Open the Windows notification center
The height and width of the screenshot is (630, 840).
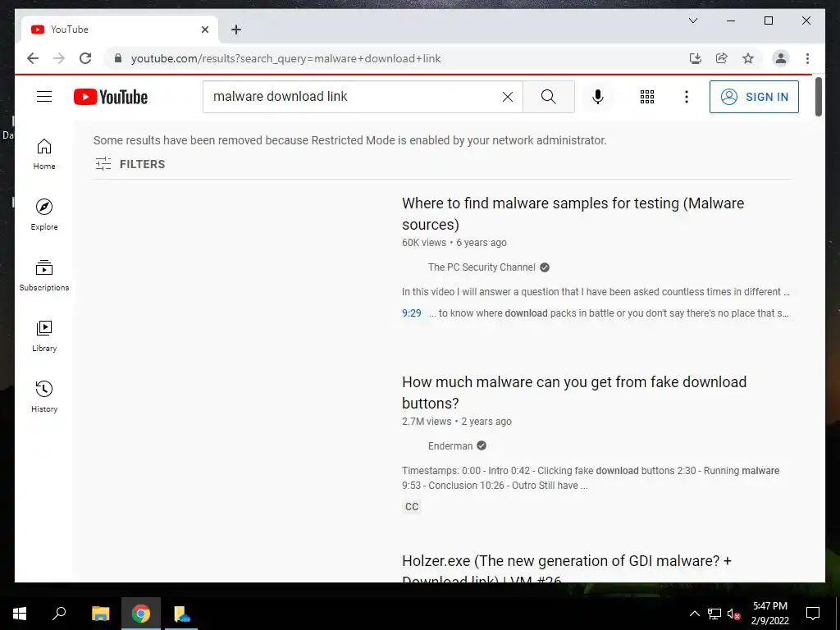(x=813, y=614)
